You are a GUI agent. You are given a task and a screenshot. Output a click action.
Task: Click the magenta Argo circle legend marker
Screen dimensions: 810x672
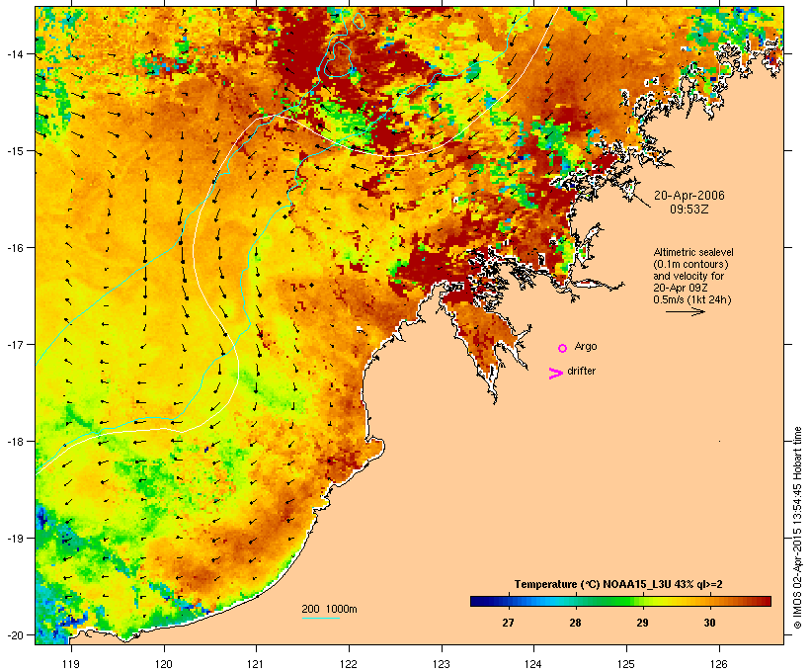coord(563,348)
